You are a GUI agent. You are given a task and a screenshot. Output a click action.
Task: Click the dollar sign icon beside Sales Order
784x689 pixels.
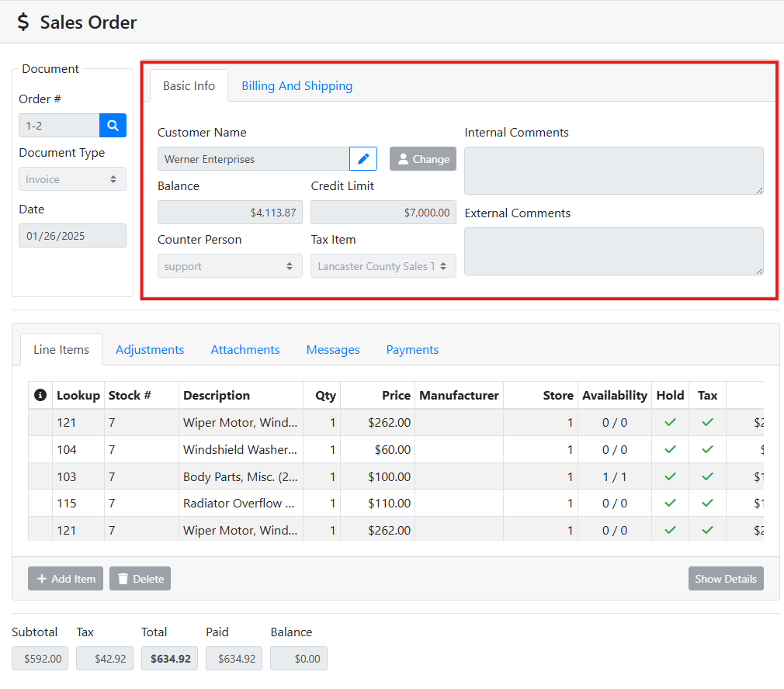pos(23,23)
